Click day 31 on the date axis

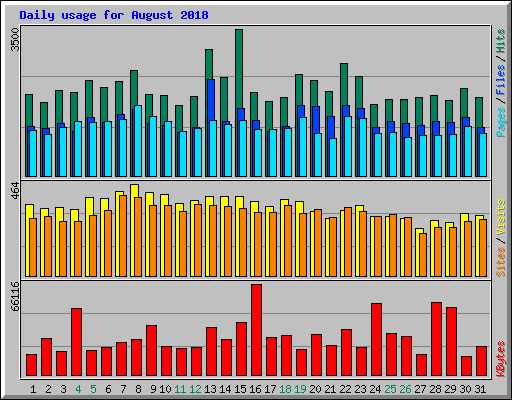coord(480,389)
